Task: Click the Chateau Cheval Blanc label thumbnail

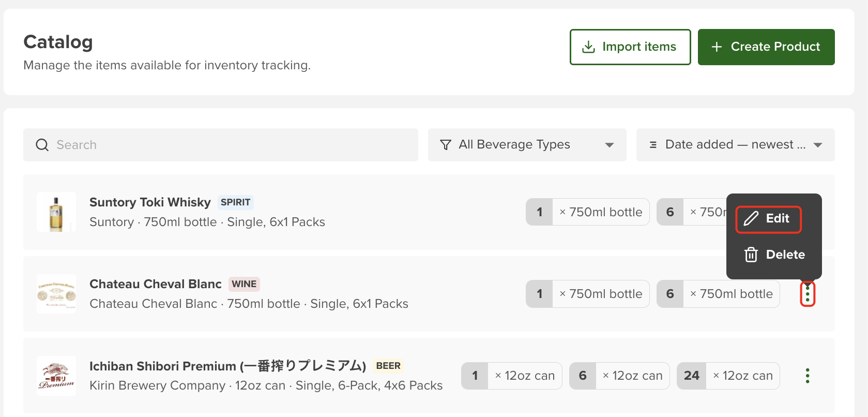Action: (x=56, y=294)
